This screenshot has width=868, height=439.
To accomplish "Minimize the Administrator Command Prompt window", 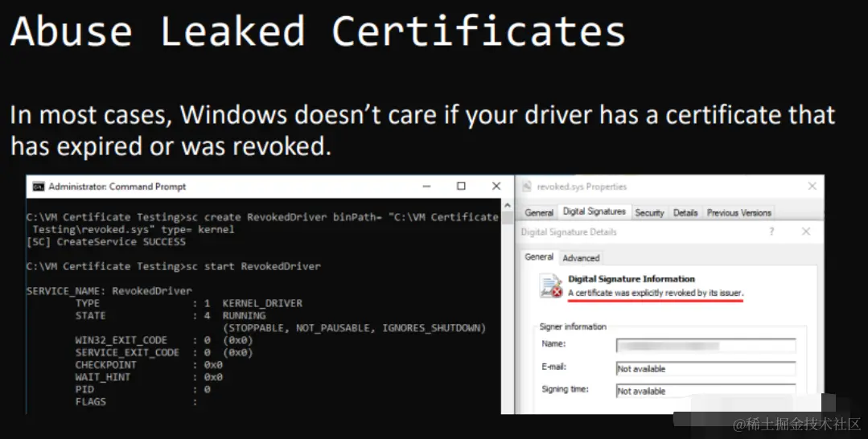I will [426, 187].
